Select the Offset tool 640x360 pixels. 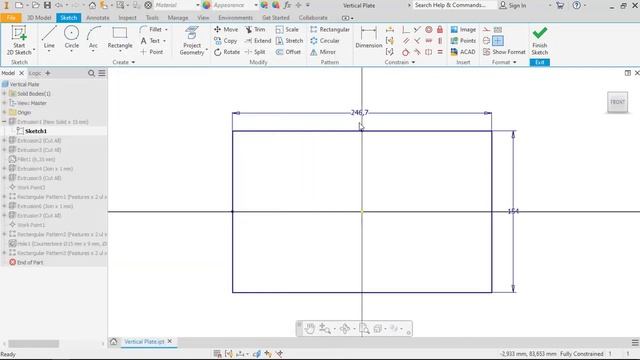click(x=288, y=52)
